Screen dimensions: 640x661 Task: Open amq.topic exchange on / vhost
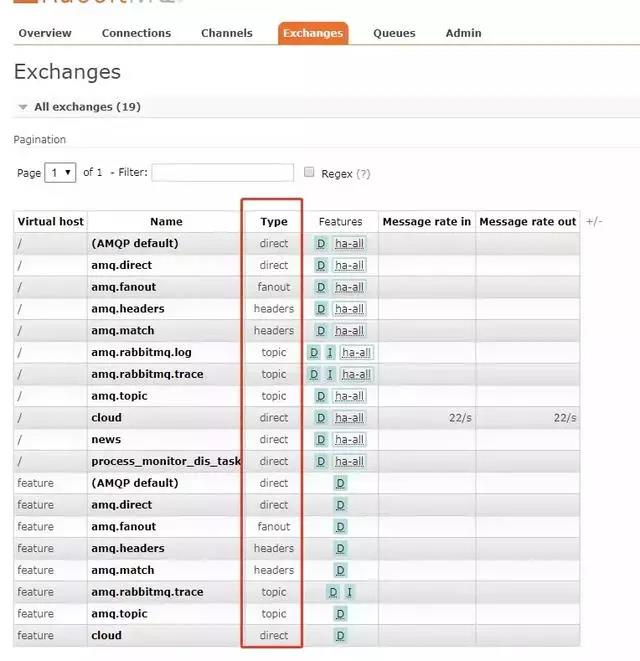click(119, 396)
